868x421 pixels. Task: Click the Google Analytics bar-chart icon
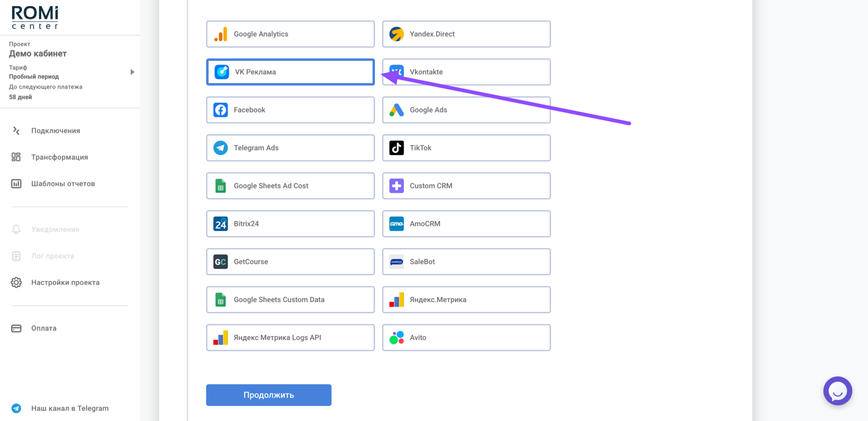[x=221, y=34]
